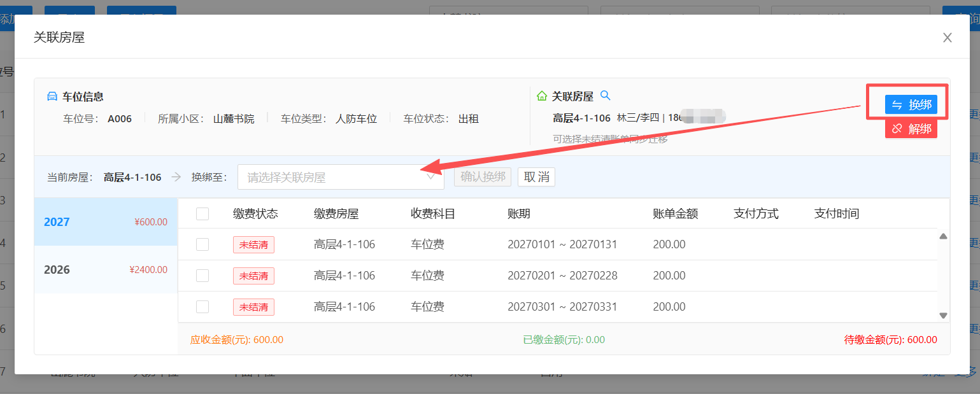Click the 未结清 status tag in first row
Viewport: 980px width, 394px height.
(253, 244)
